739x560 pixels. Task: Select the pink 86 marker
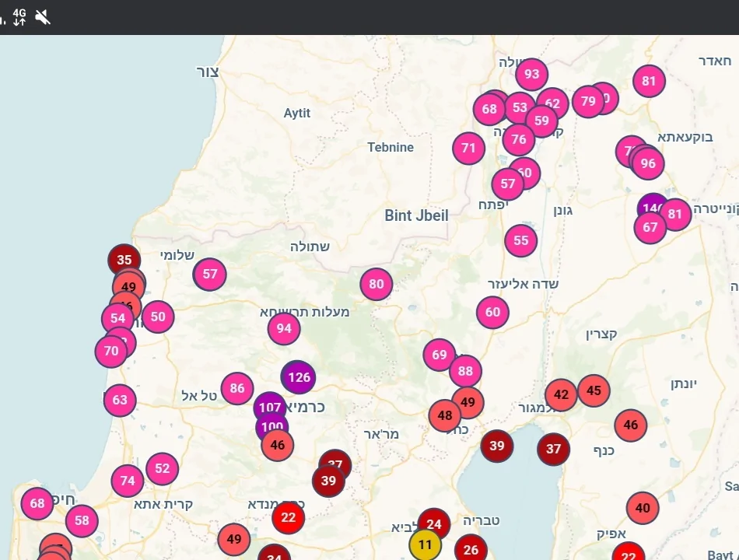(237, 389)
